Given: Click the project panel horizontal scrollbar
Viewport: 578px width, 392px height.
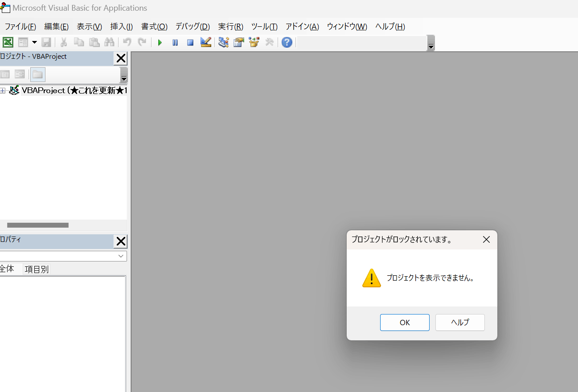Looking at the screenshot, I should [38, 225].
